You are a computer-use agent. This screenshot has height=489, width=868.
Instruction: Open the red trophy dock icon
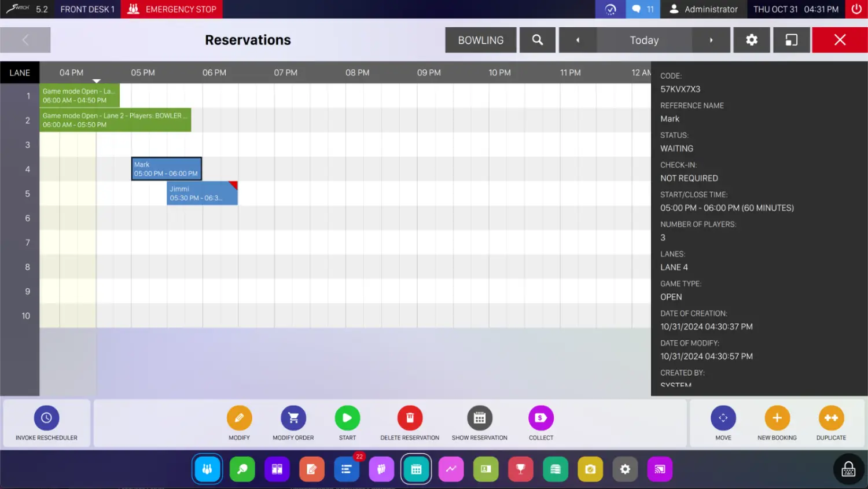pyautogui.click(x=521, y=469)
